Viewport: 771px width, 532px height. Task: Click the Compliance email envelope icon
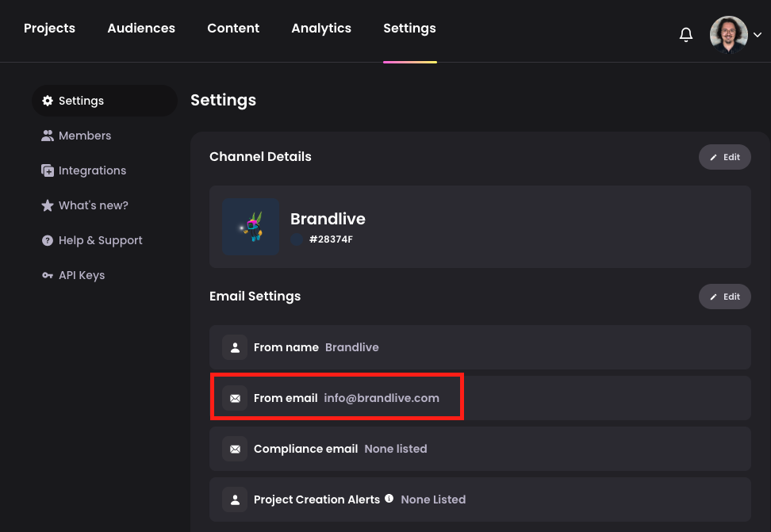coord(235,449)
